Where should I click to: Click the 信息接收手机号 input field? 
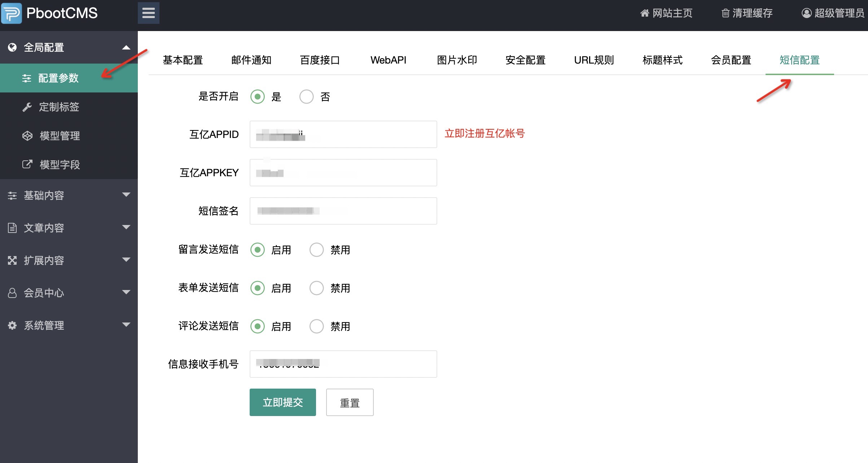coord(343,364)
